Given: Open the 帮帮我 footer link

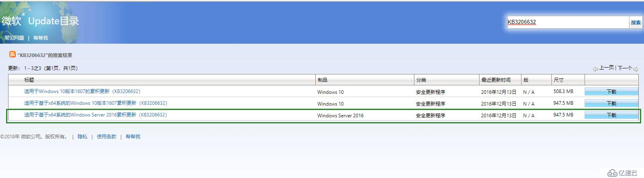Looking at the screenshot, I should click(133, 137).
